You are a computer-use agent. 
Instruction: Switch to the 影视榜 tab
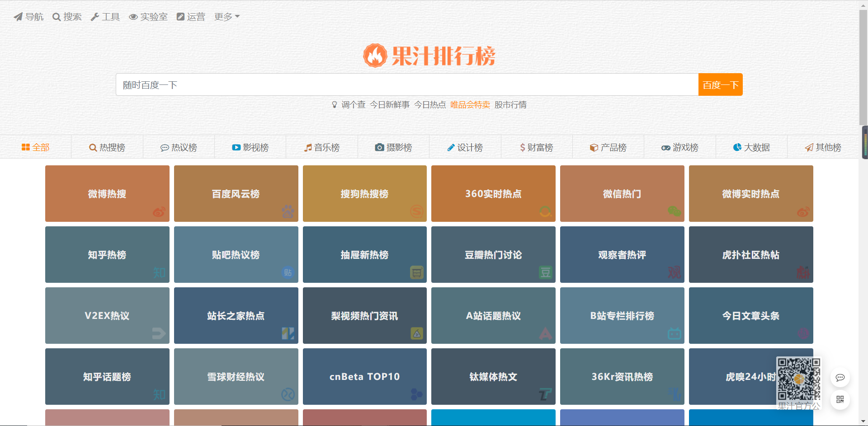point(250,147)
